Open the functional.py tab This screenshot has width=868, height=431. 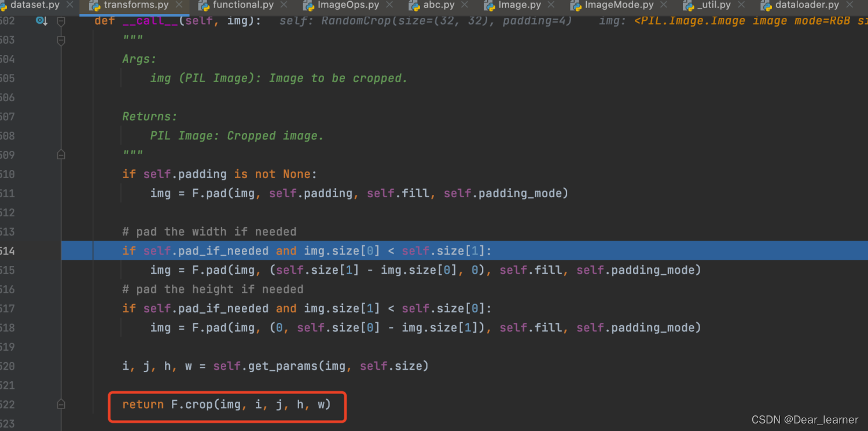pos(243,5)
